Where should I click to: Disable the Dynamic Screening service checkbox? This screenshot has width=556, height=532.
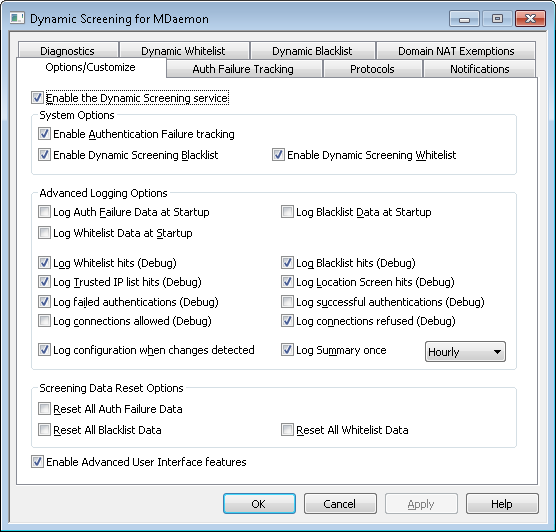[x=37, y=98]
